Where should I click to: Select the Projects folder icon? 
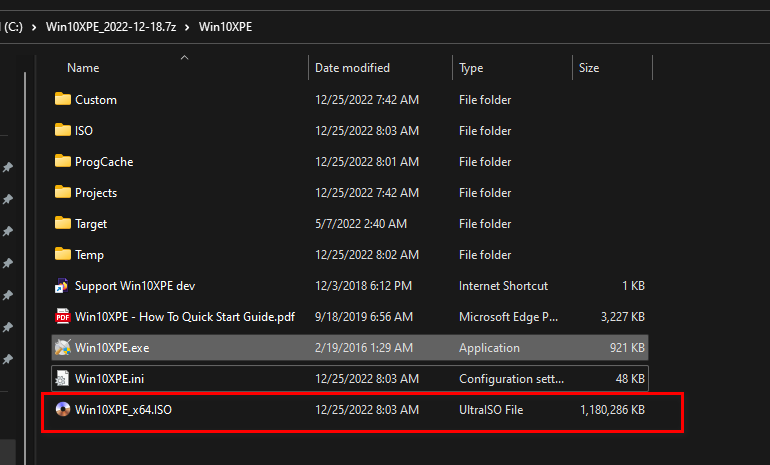click(62, 192)
